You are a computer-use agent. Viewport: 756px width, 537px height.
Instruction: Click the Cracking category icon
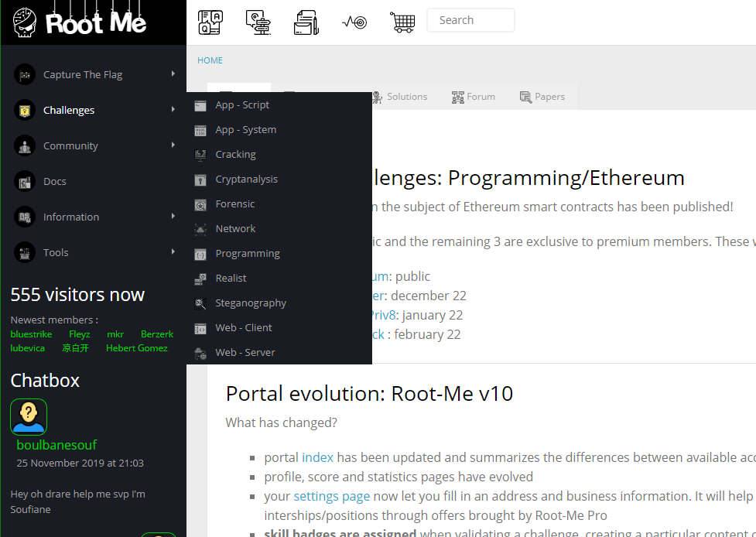(x=200, y=155)
